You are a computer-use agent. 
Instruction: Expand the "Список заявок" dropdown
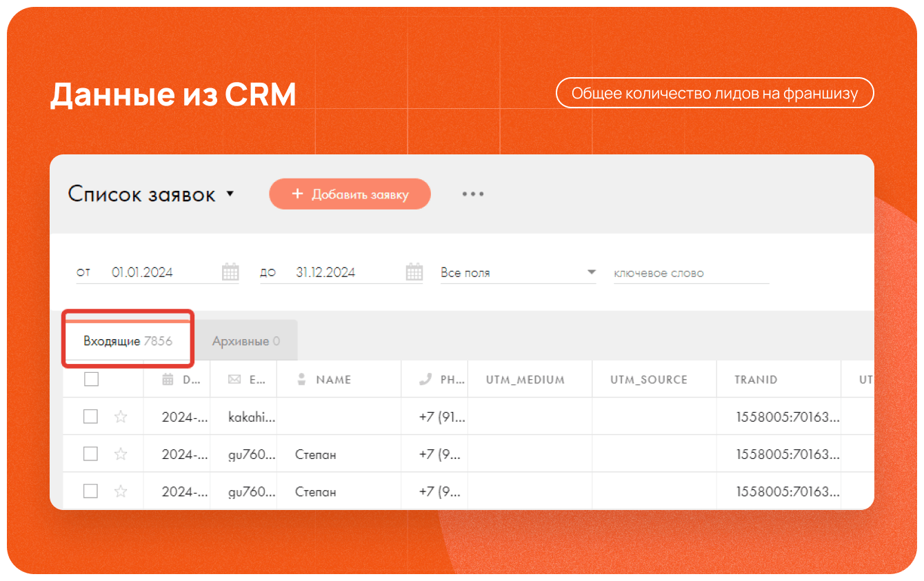(151, 194)
